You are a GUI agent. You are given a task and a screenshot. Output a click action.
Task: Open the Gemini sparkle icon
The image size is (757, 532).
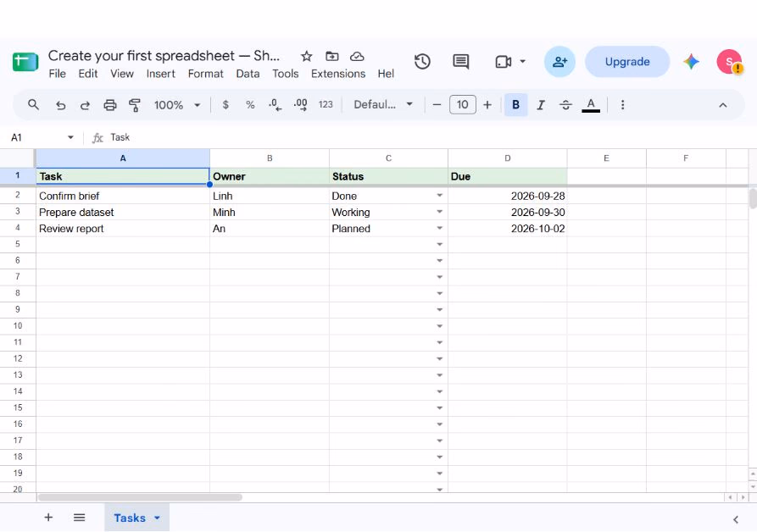691,62
